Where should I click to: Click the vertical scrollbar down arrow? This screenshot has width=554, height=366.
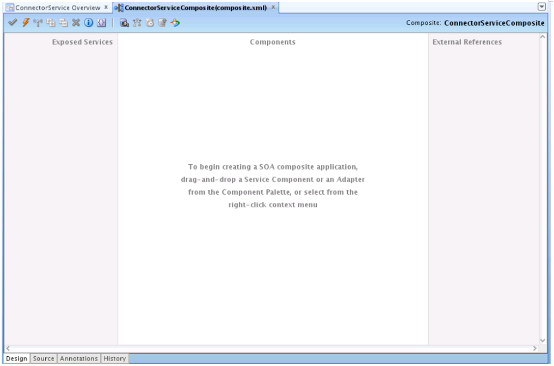pos(543,341)
